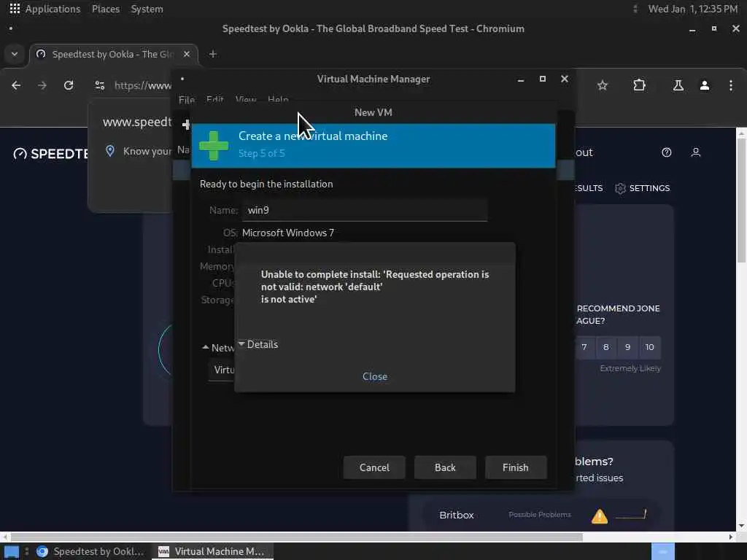Open the Places menu in top panel
This screenshot has height=560, width=747.
click(x=106, y=9)
